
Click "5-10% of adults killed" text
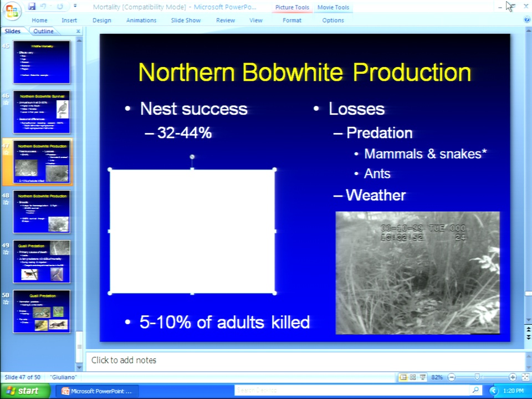point(224,322)
